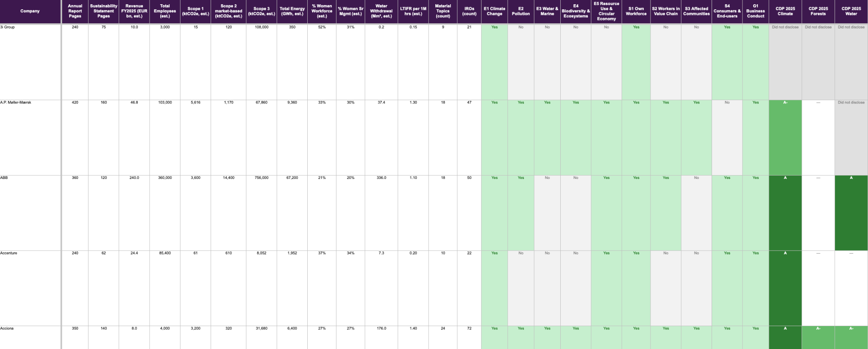Click the % Women Workforce header

coord(322,11)
